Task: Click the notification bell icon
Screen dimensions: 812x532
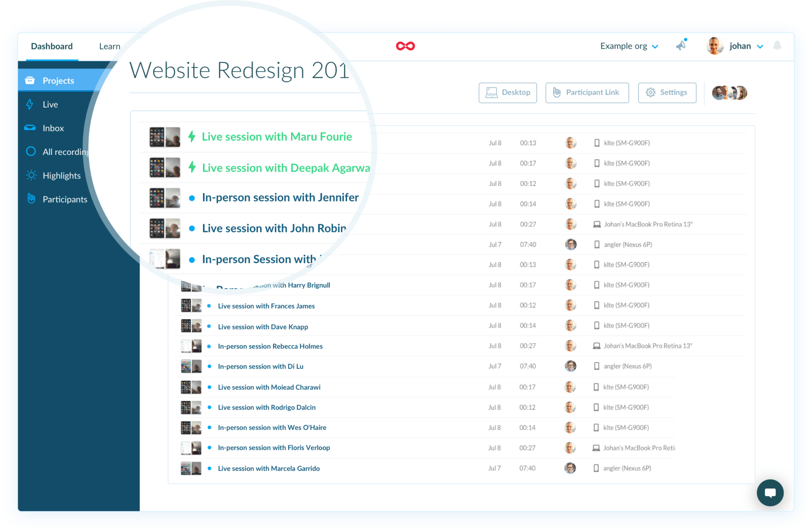Action: pyautogui.click(x=777, y=46)
